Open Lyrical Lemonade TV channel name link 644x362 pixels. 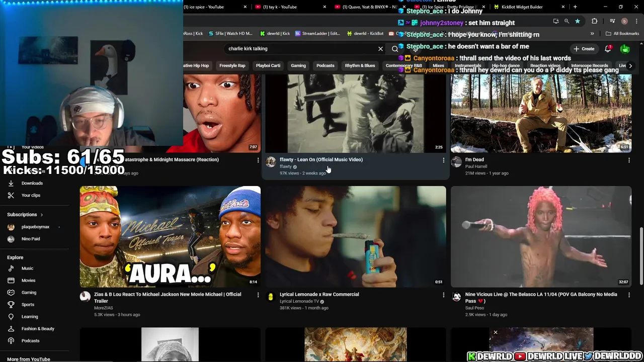(299, 301)
